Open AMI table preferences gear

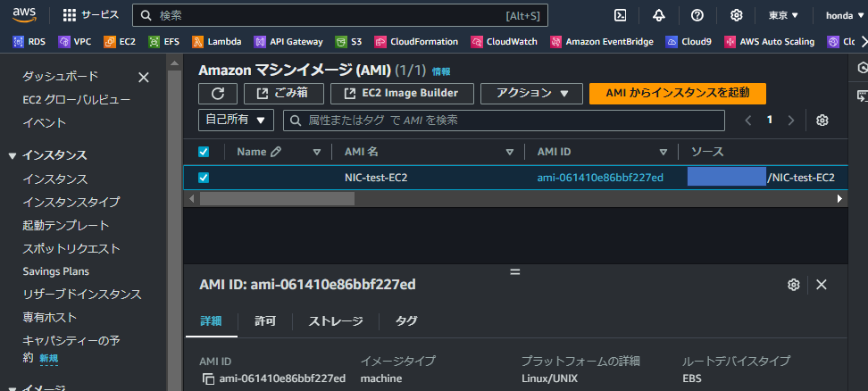pos(822,120)
